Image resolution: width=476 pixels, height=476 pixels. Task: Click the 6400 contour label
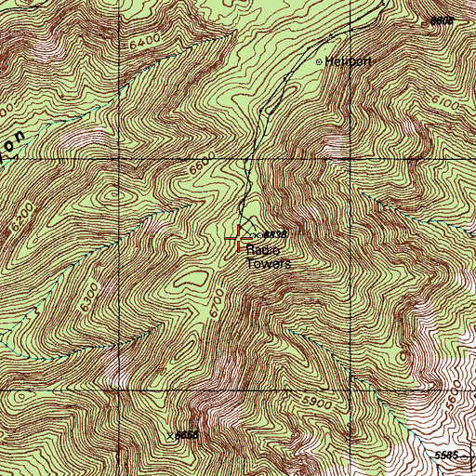[x=145, y=42]
